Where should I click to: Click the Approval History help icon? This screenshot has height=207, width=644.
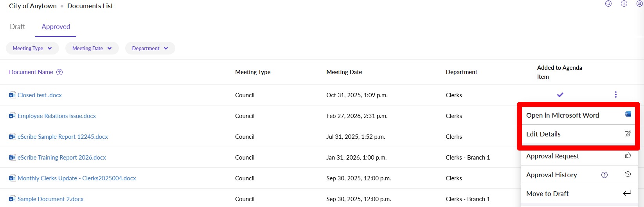point(604,175)
